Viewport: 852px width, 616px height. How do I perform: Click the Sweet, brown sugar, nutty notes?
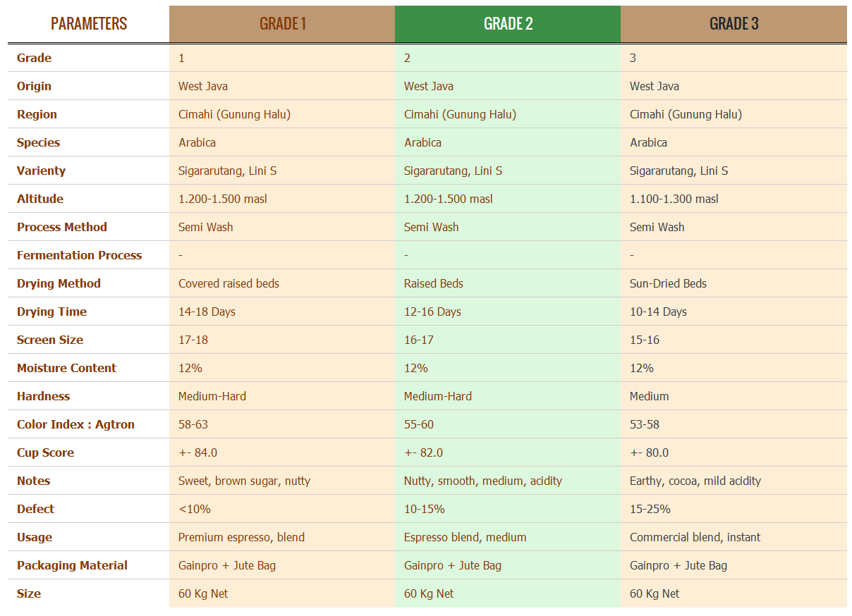(244, 481)
